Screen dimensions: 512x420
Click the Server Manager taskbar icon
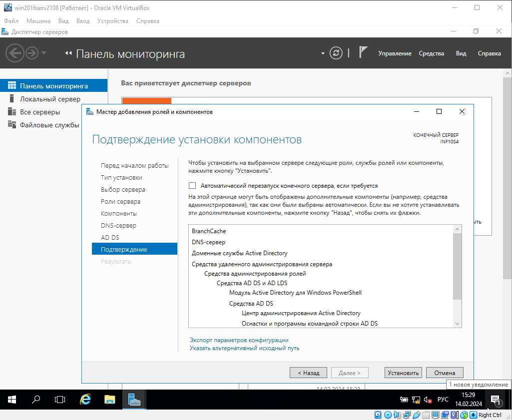coord(134,400)
